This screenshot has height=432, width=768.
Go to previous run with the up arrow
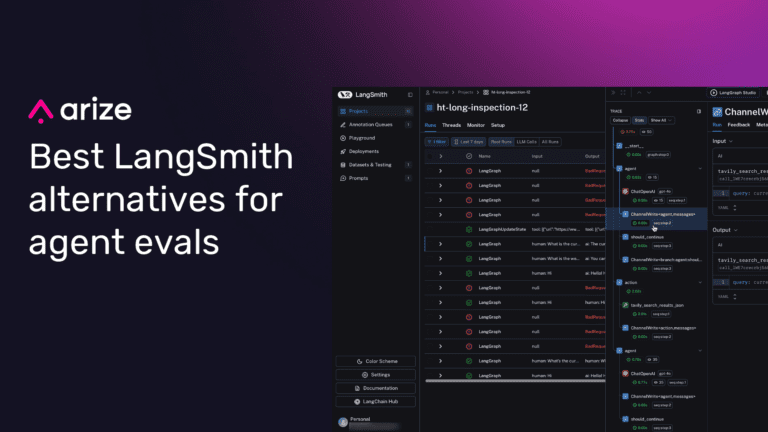pos(639,93)
